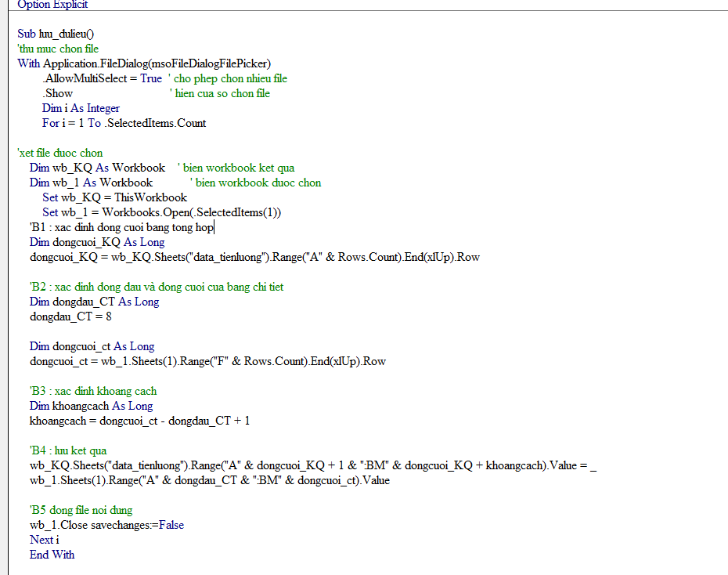Click comment 'thu muc chon file'
The image size is (728, 575).
(x=58, y=49)
